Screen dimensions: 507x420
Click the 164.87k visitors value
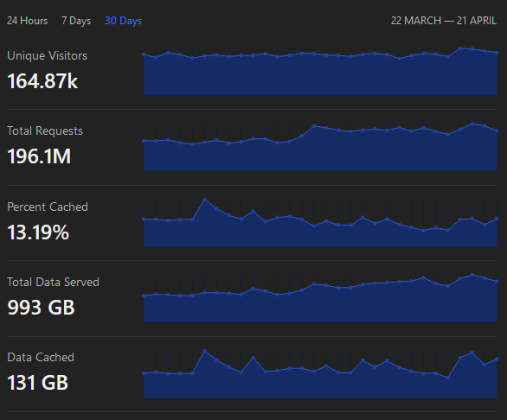point(42,80)
